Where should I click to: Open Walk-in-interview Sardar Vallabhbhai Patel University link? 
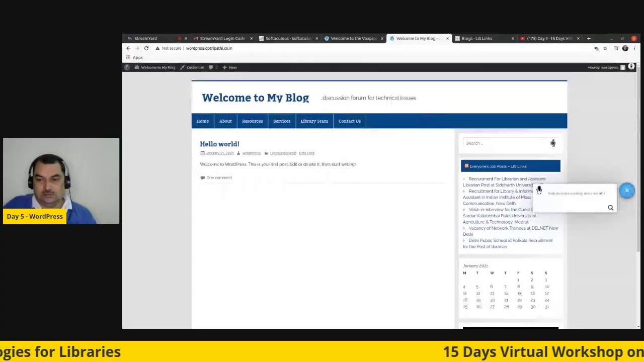(x=499, y=216)
